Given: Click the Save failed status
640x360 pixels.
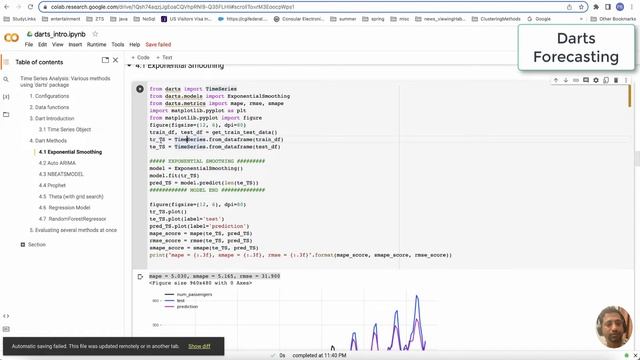Looking at the screenshot, I should click(x=158, y=44).
